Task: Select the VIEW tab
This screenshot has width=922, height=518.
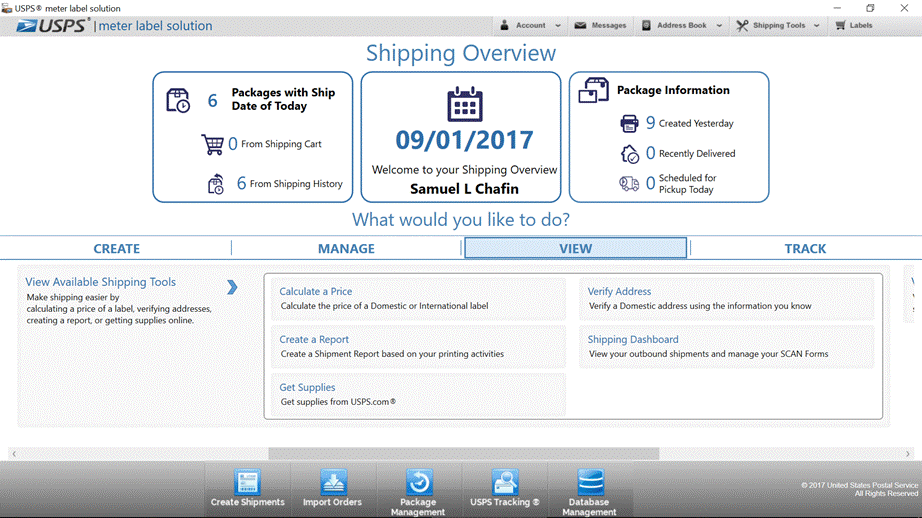Action: (576, 248)
